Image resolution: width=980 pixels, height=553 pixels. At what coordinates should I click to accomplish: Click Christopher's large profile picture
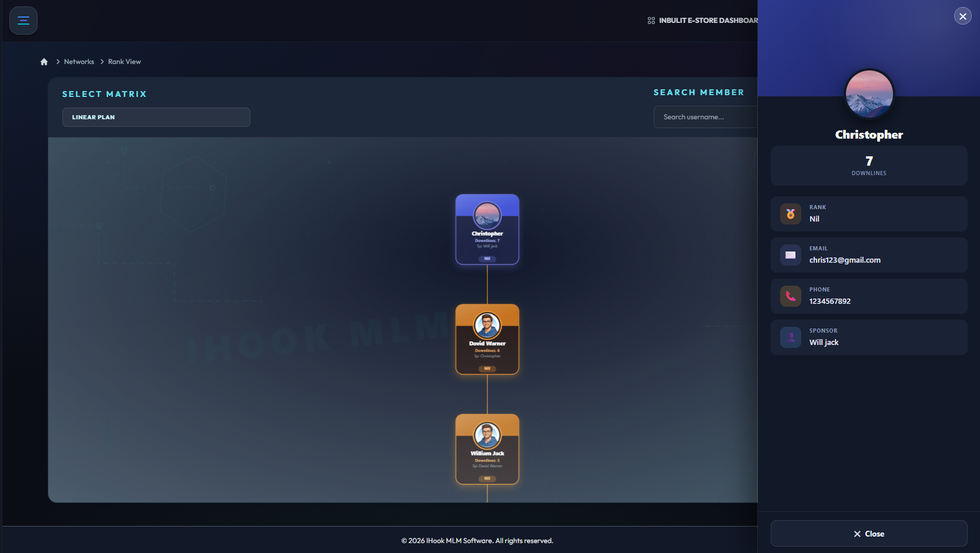coord(869,94)
